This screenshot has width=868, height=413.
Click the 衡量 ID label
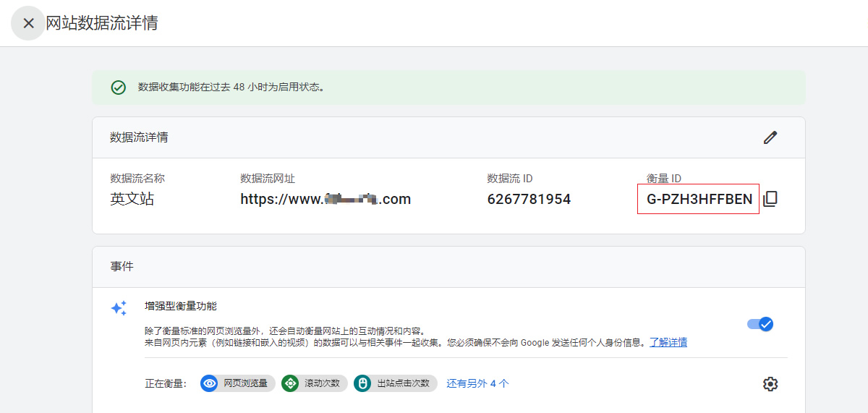[664, 179]
